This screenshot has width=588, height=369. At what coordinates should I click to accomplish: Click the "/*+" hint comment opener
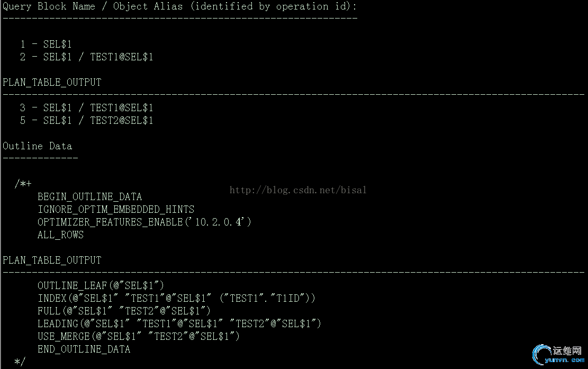click(x=23, y=184)
